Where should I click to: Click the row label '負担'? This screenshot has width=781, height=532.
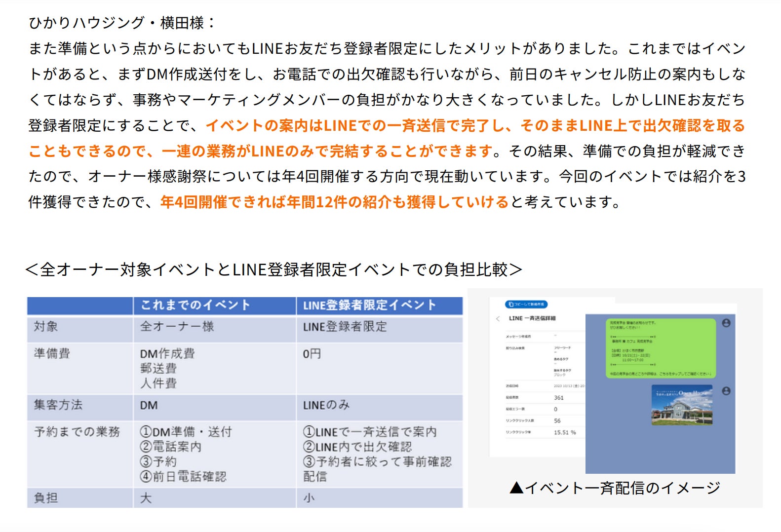coord(46,498)
